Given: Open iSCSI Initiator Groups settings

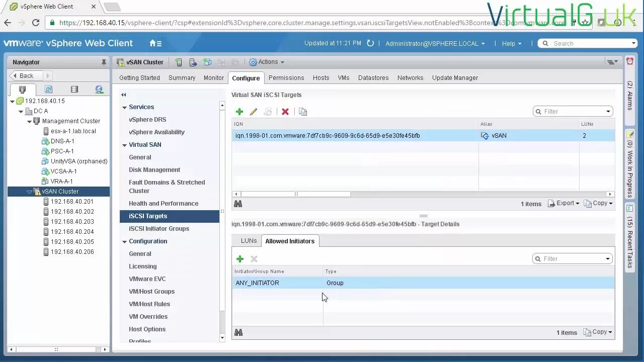Looking at the screenshot, I should [159, 229].
